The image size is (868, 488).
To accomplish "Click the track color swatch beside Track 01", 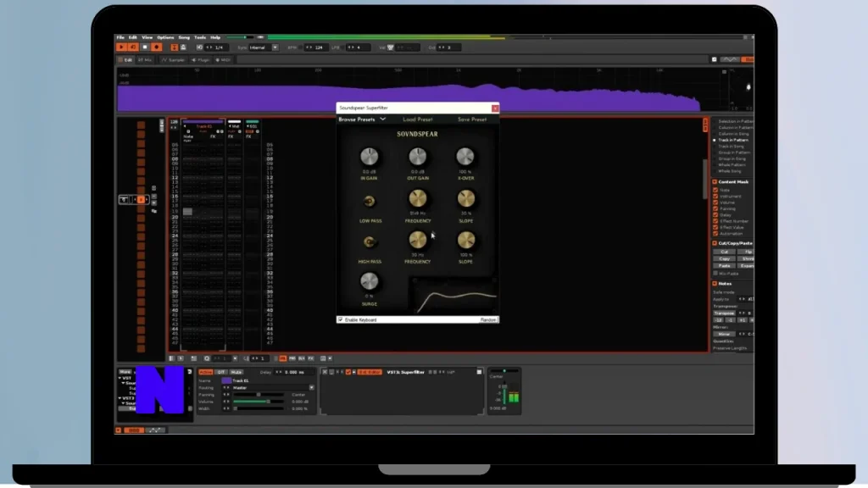I will [x=226, y=380].
